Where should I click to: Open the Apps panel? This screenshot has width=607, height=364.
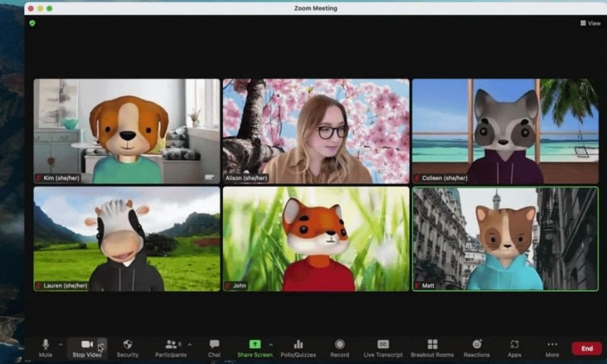514,348
